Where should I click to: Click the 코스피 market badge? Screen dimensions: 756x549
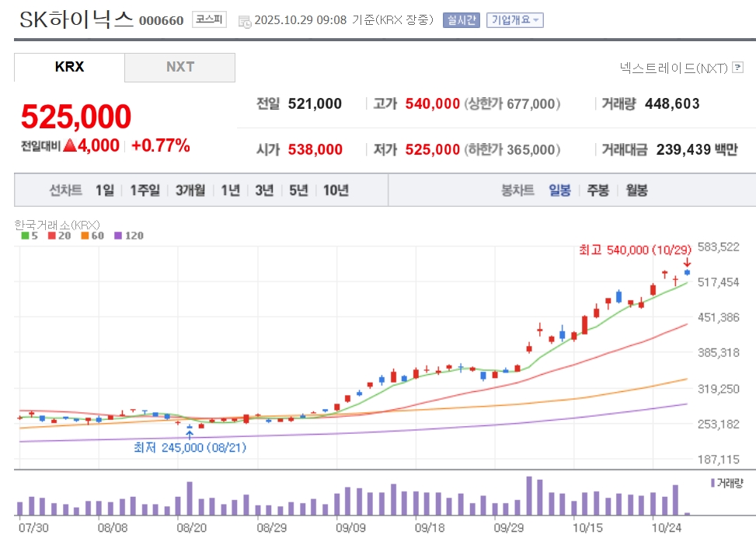209,19
